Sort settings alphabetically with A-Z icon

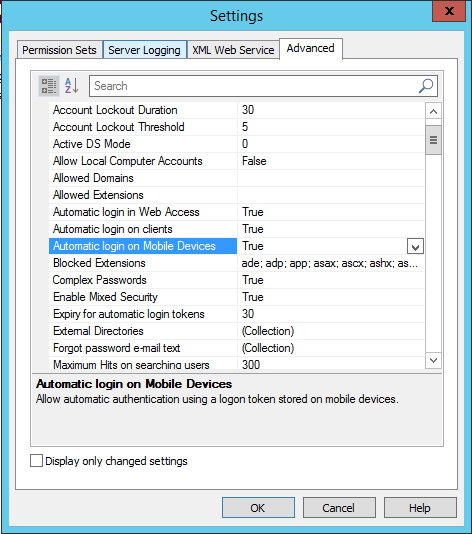point(72,86)
